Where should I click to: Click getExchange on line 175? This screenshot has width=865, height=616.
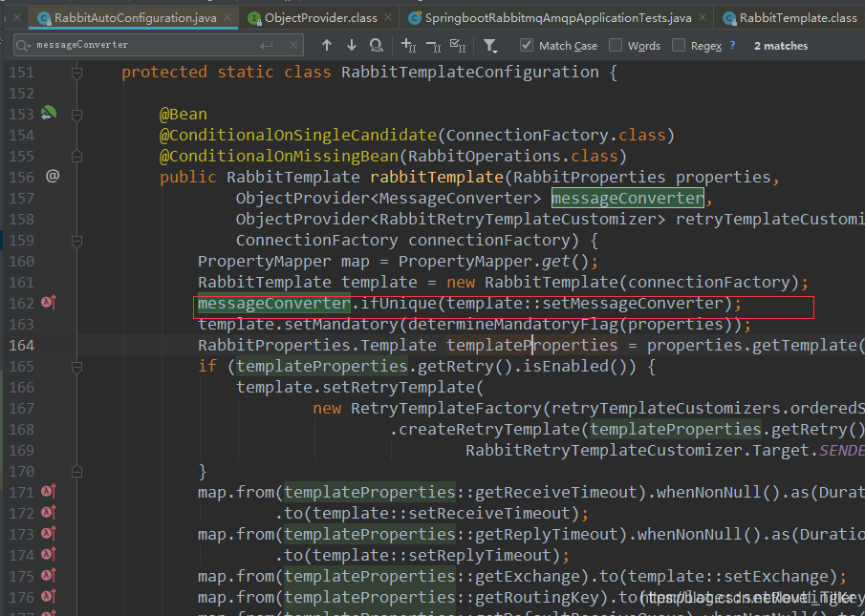[528, 576]
